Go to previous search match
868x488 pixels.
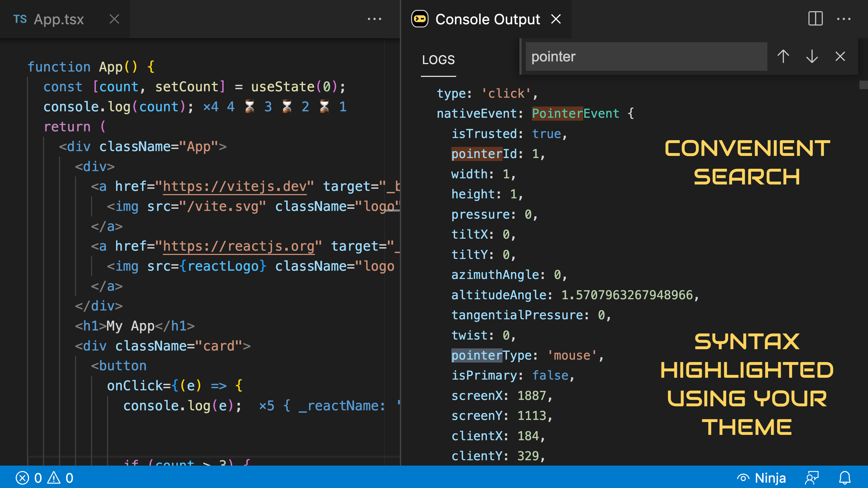[783, 56]
